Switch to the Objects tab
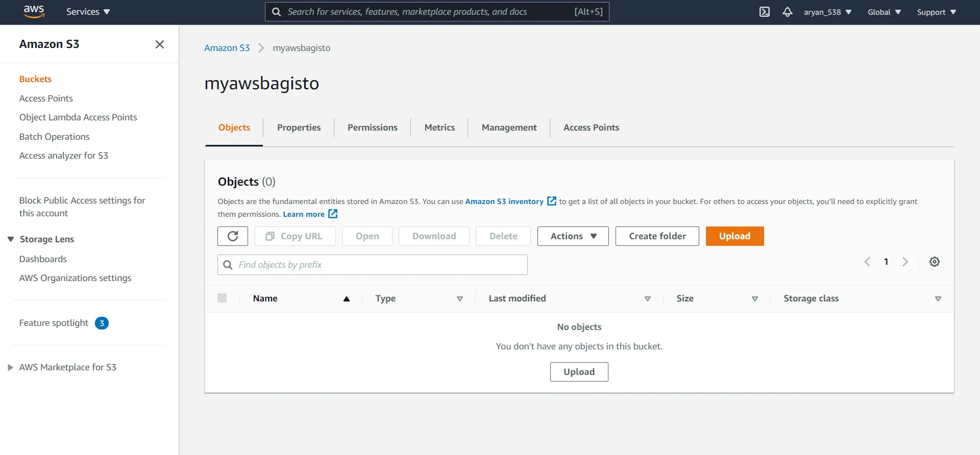This screenshot has height=455, width=980. coord(234,128)
